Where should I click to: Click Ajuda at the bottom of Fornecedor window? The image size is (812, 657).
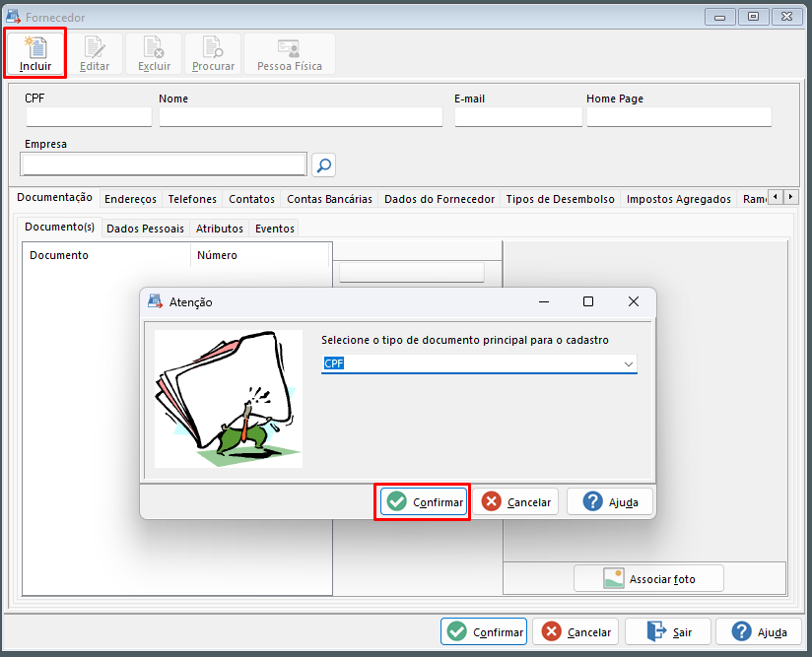(x=759, y=631)
